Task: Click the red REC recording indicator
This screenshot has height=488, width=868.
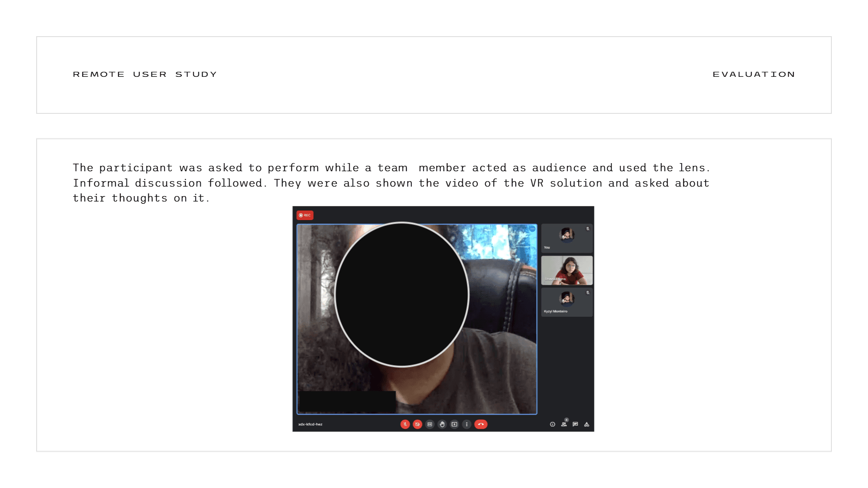Action: (x=305, y=216)
